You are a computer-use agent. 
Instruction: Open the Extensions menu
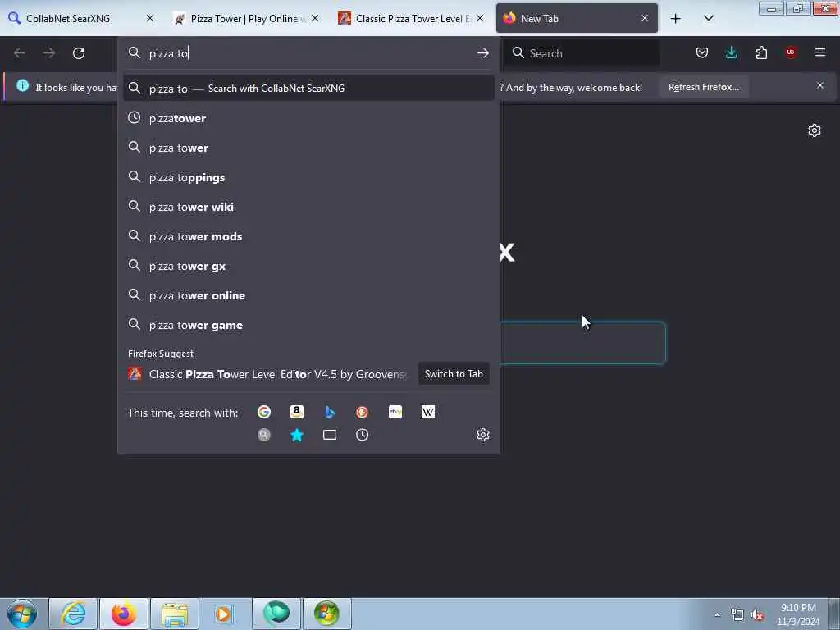(761, 52)
